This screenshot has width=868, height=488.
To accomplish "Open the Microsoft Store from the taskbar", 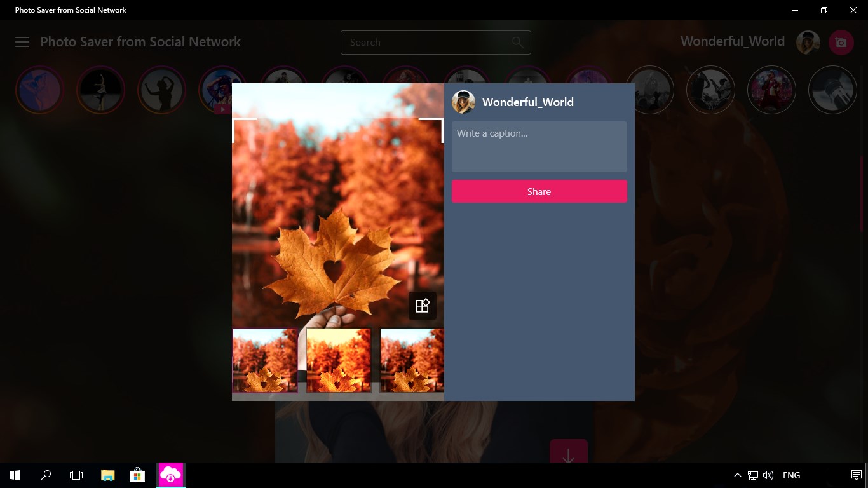I will [x=137, y=475].
